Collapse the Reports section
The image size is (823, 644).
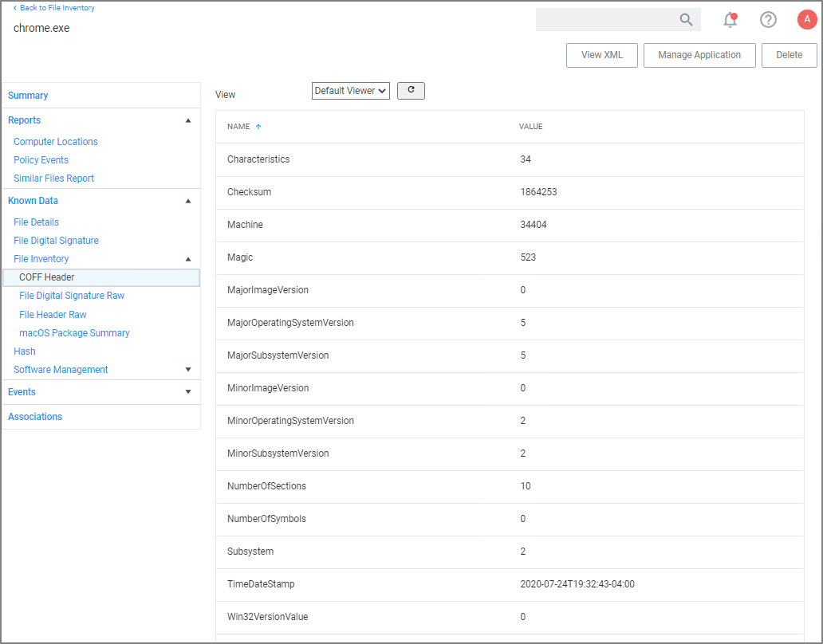tap(188, 120)
